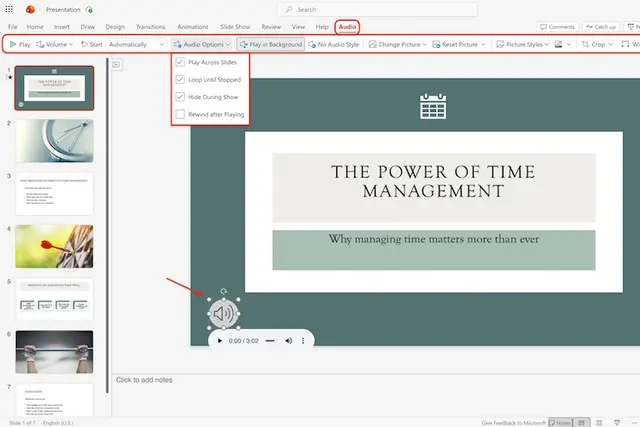This screenshot has width=640, height=427.
Task: Click the rotate handle above speaker icon
Action: click(224, 291)
